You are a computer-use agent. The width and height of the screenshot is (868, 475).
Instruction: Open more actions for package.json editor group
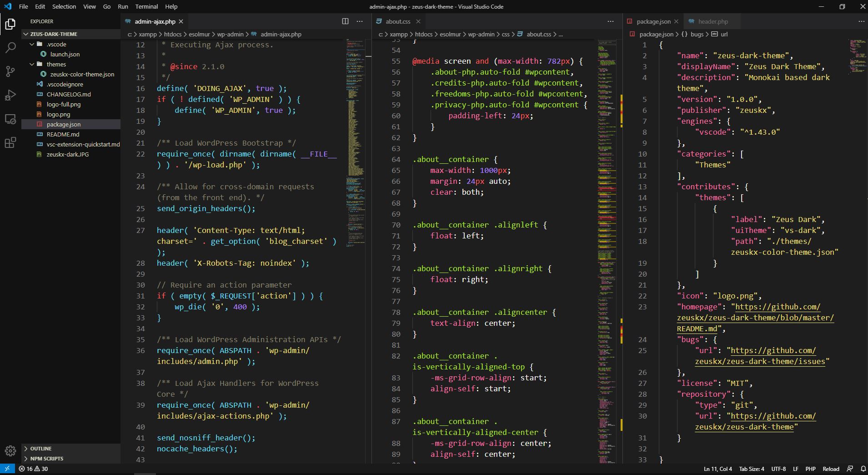tap(861, 21)
